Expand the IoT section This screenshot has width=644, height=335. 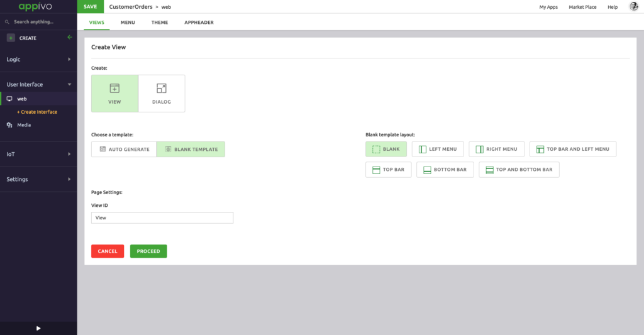pyautogui.click(x=38, y=154)
